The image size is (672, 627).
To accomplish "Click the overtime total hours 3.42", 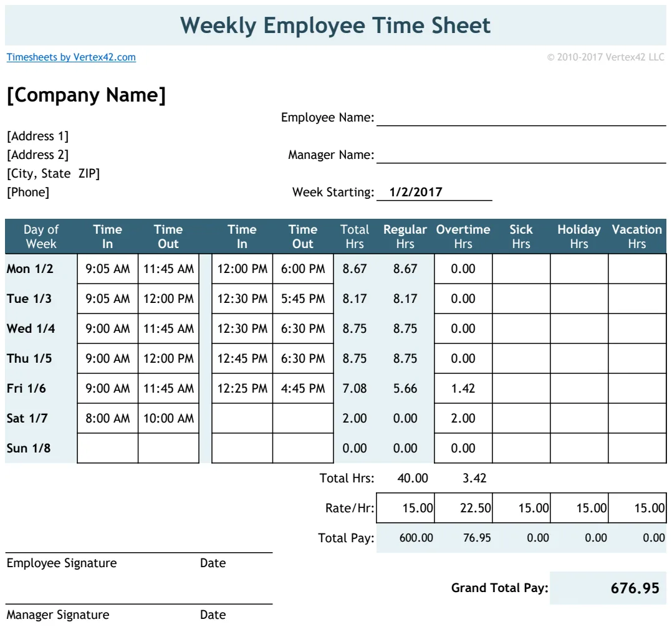I will [x=474, y=478].
